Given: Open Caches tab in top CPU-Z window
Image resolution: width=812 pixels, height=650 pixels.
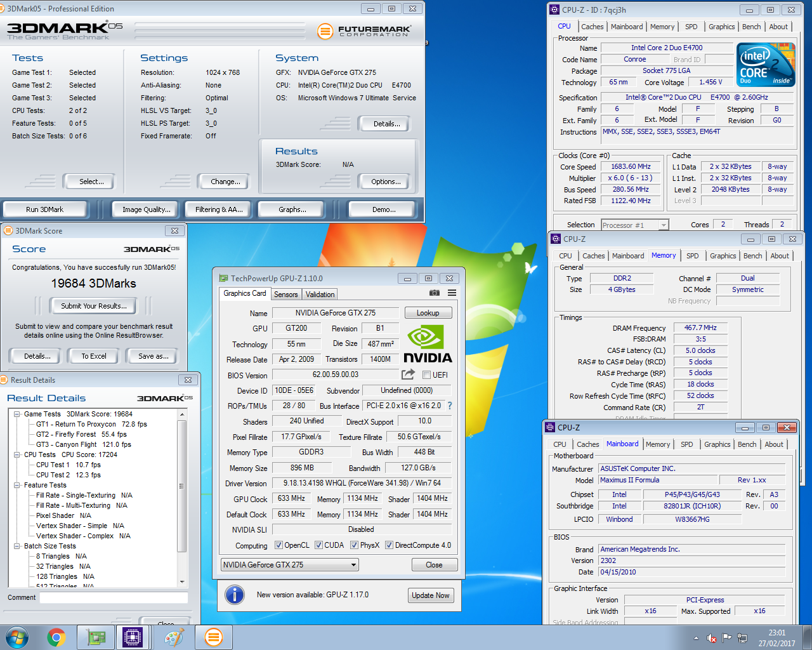Looking at the screenshot, I should click(x=592, y=27).
